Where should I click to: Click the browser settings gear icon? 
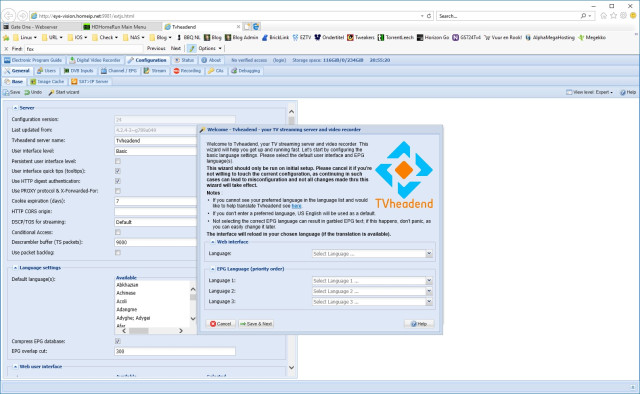pos(623,16)
